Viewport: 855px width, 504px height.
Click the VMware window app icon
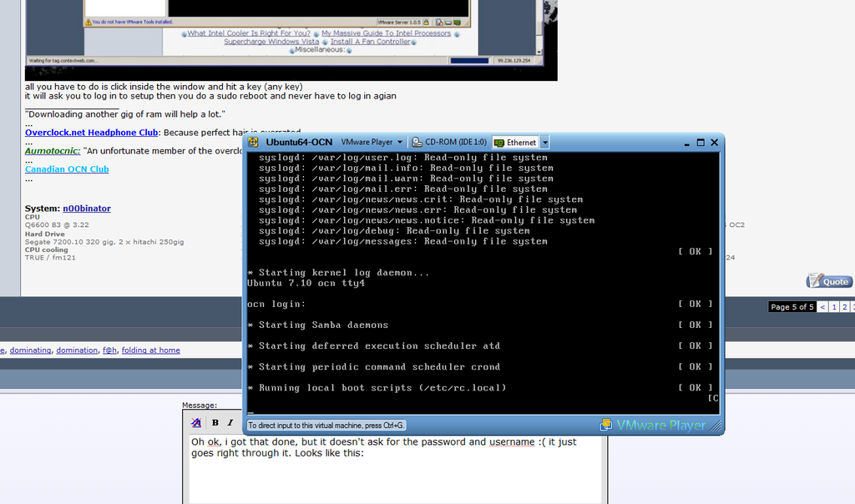tap(253, 142)
